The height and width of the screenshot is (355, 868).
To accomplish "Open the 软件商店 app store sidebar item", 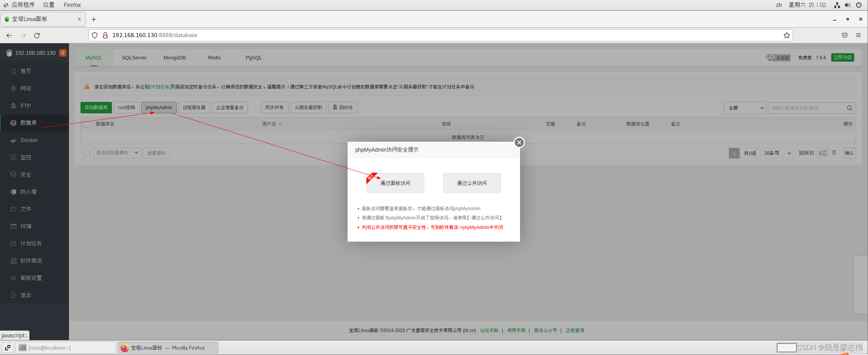I will coord(34,261).
